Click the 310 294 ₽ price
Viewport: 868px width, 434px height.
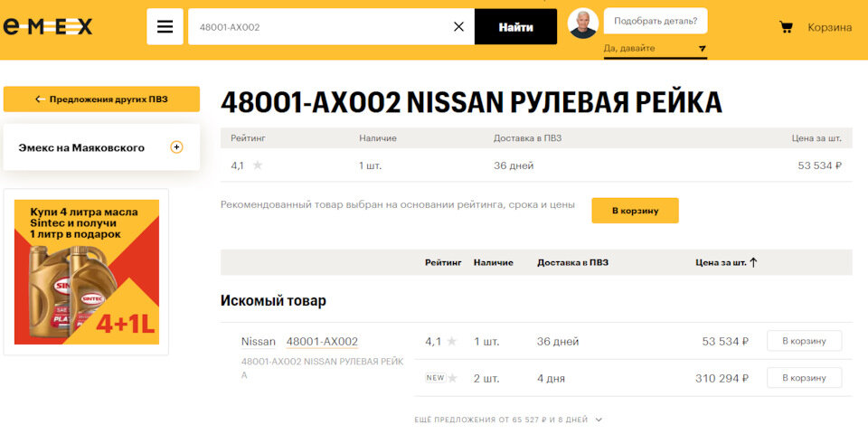(x=722, y=379)
